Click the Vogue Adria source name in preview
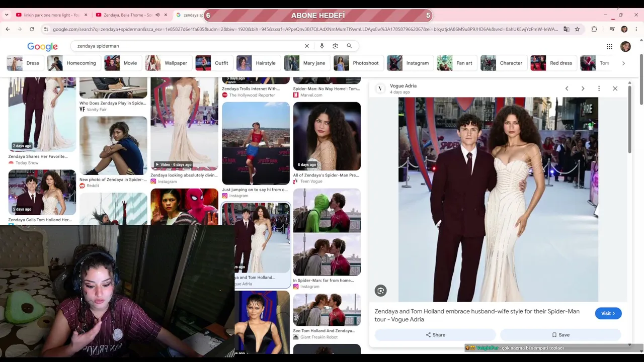Screen dimensions: 644x362 pos(403,86)
